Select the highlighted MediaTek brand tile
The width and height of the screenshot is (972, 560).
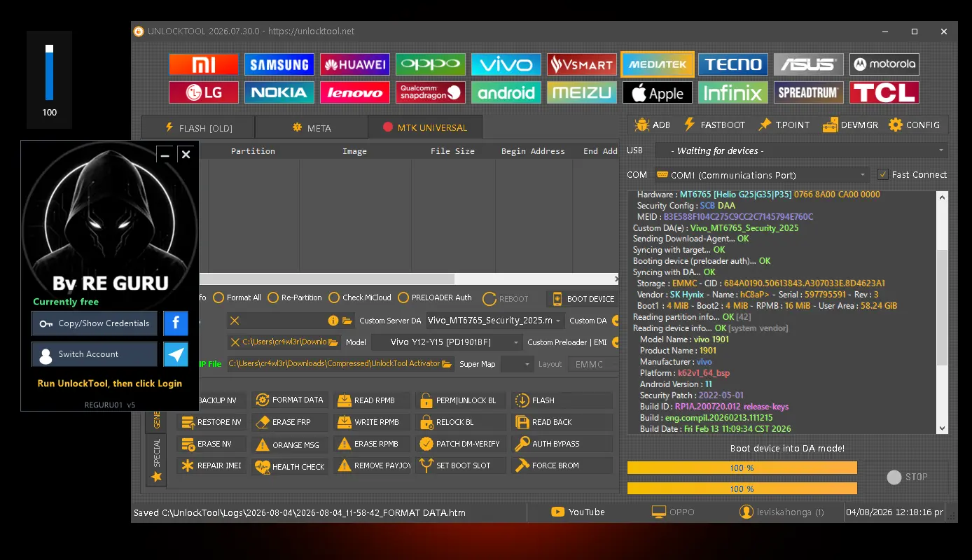click(x=658, y=64)
